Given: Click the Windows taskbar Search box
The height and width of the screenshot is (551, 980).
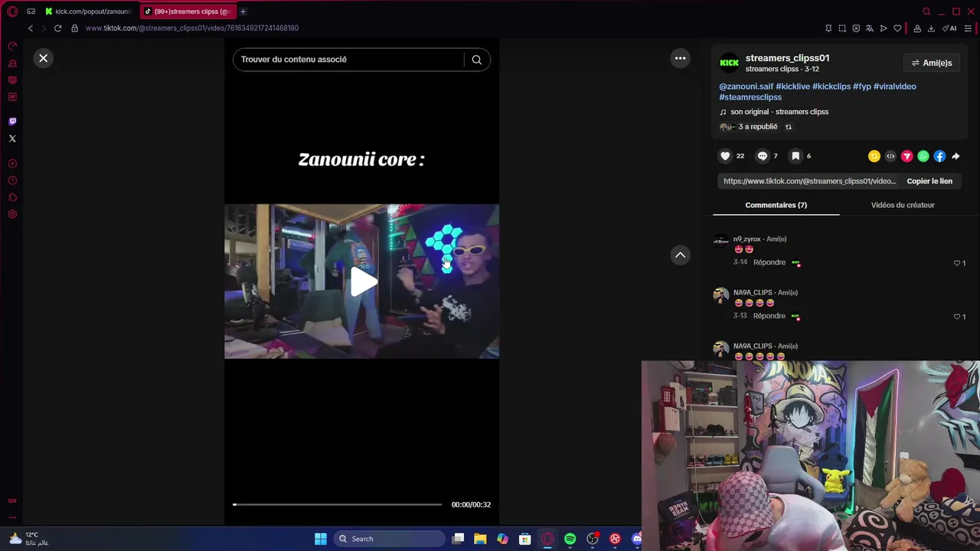Looking at the screenshot, I should 389,539.
